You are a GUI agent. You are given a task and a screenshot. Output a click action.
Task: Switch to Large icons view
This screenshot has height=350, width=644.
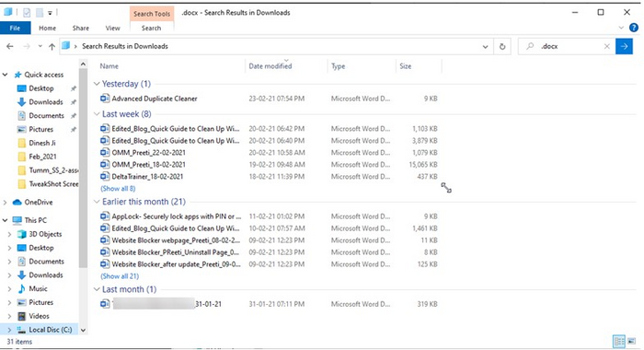(x=631, y=341)
